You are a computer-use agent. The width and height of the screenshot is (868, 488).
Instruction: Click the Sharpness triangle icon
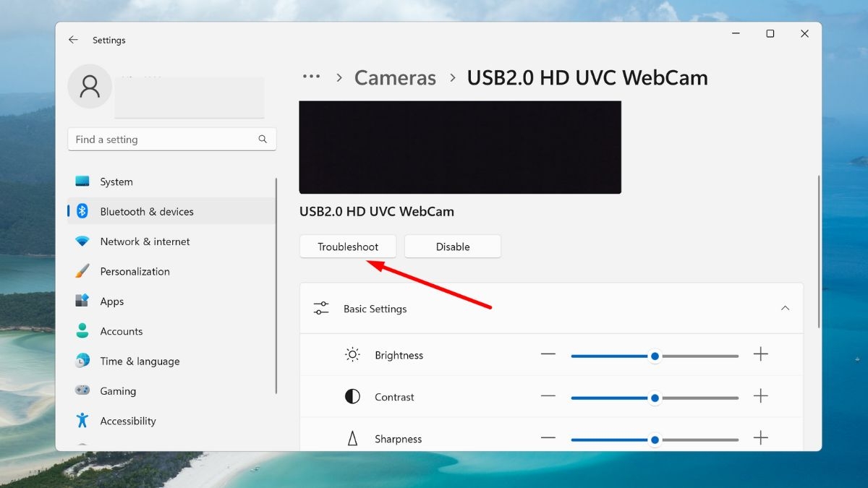coord(352,438)
